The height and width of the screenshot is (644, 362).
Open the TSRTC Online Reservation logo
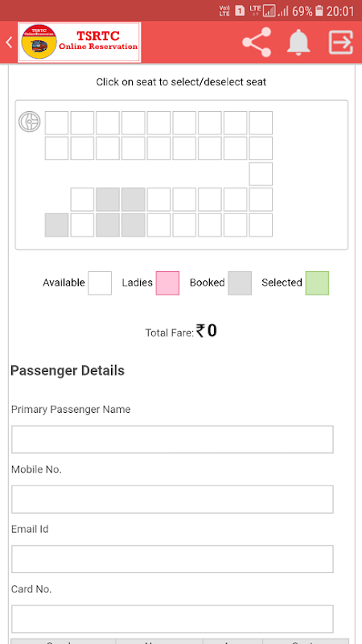tap(79, 43)
